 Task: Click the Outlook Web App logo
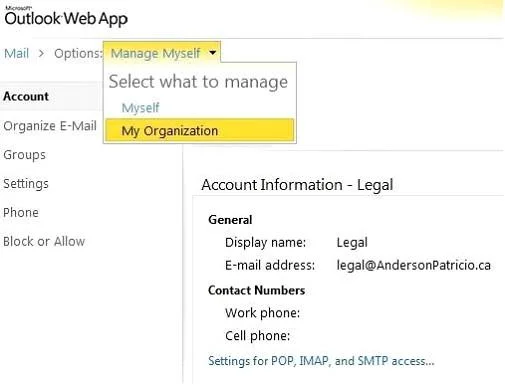coord(66,17)
